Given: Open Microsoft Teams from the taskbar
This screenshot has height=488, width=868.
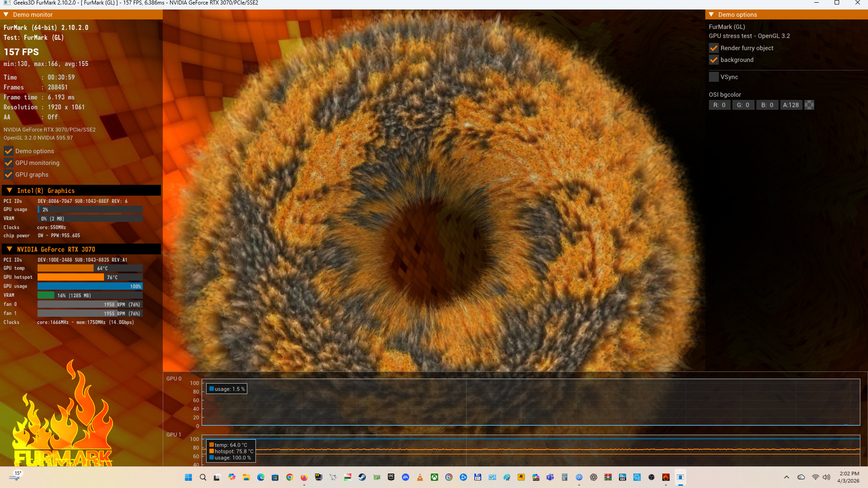Looking at the screenshot, I should click(x=550, y=477).
